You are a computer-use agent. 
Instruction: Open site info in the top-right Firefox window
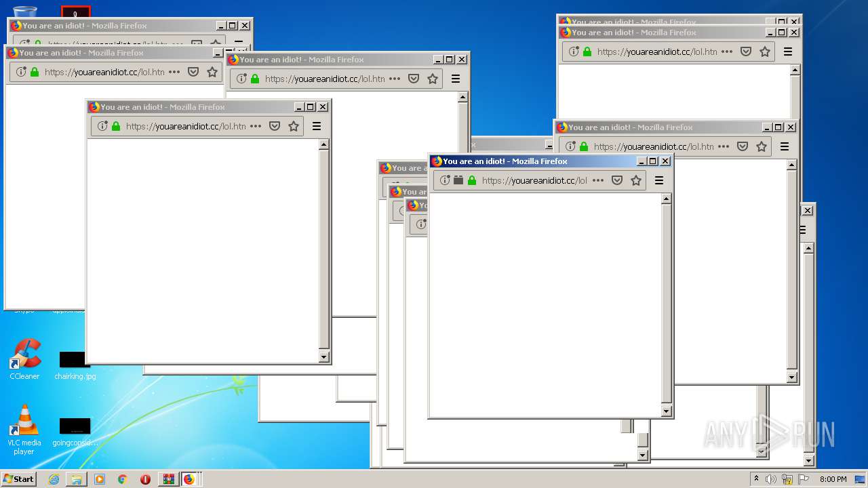tap(574, 52)
